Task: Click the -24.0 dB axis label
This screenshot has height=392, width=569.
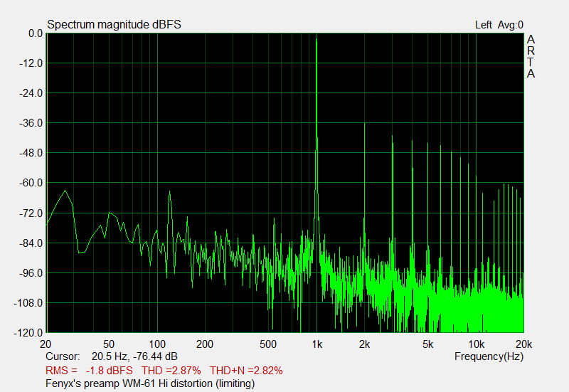Action: pyautogui.click(x=31, y=93)
